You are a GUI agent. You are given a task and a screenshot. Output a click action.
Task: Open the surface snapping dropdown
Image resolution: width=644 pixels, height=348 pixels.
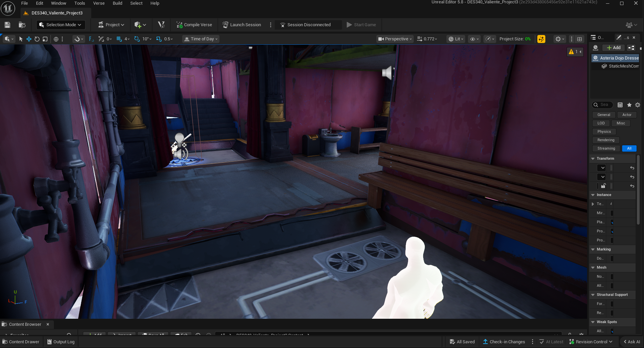79,39
